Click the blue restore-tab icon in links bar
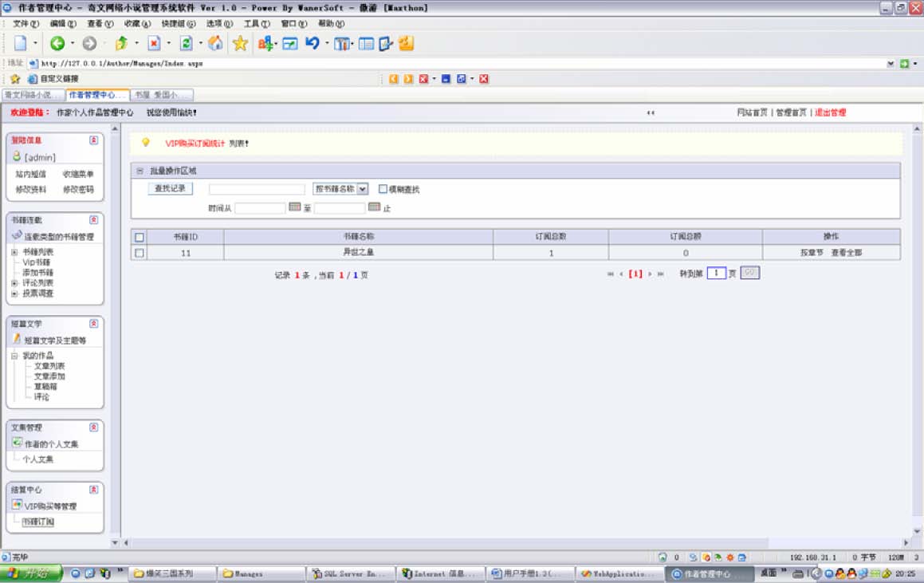This screenshot has height=583, width=924. [x=462, y=79]
